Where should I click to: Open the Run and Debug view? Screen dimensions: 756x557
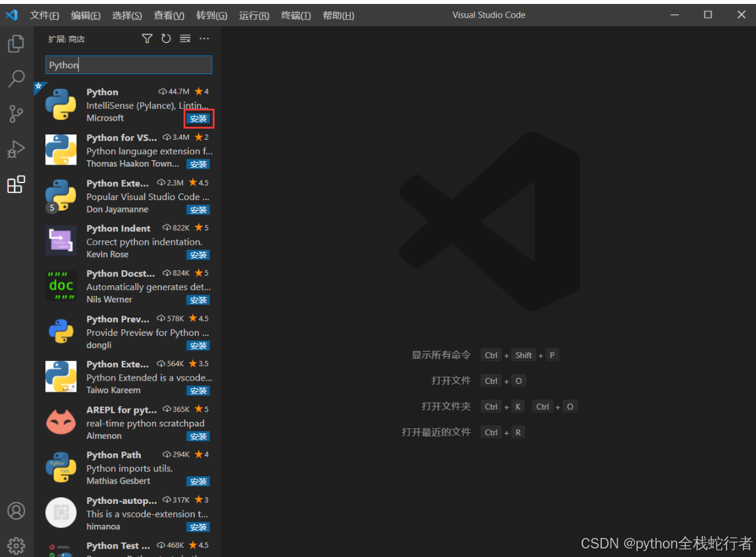tap(16, 149)
